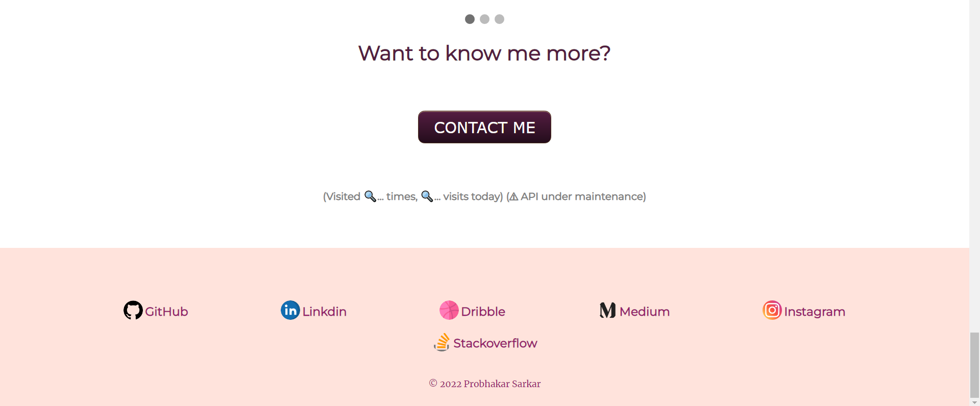Open the Medium text link
This screenshot has height=406, width=980.
pyautogui.click(x=644, y=311)
